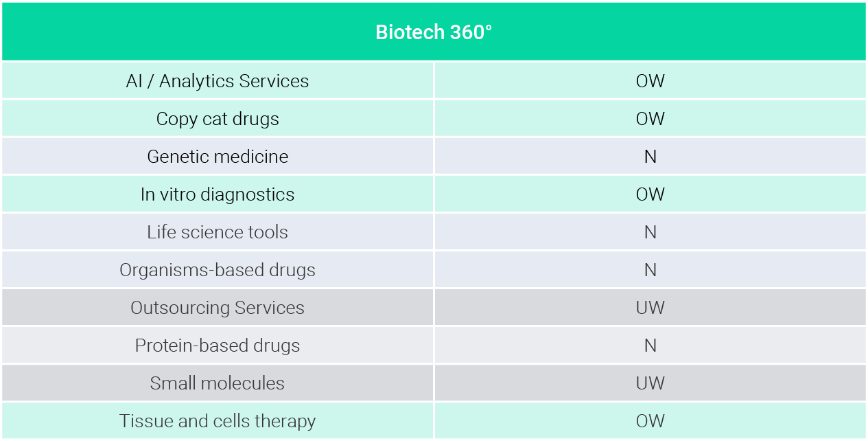Viewport: 868px width, 441px height.
Task: Select the UW rating for Outsourcing Services
Action: tap(650, 308)
